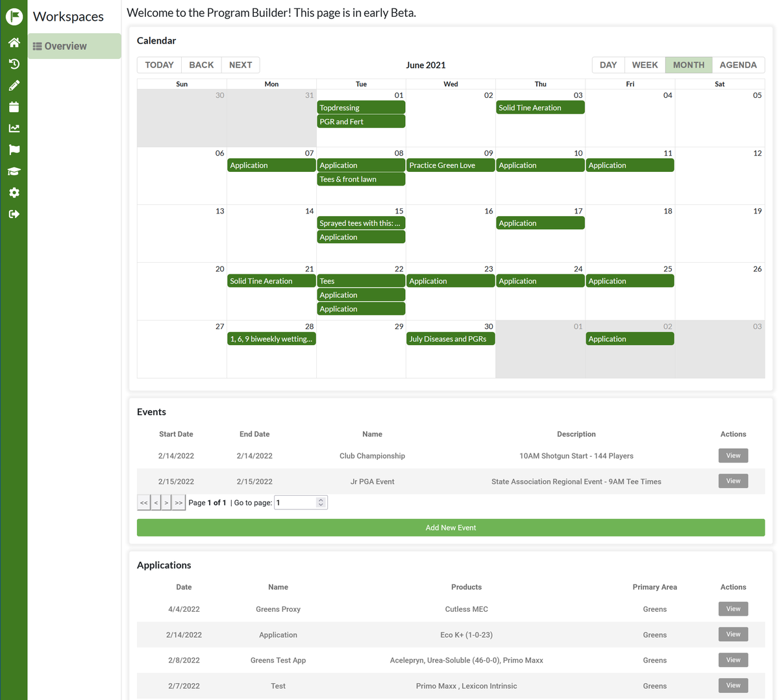Open the Practice Green Love event
779x700 pixels.
(451, 165)
